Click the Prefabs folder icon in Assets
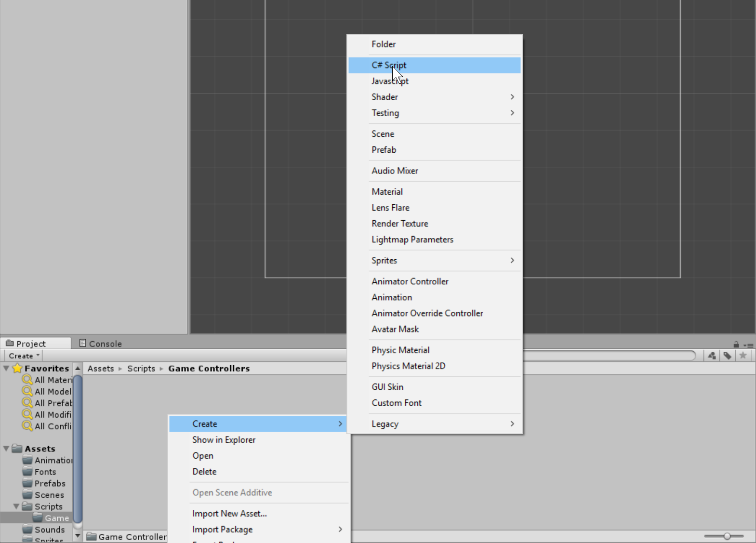 tap(28, 483)
